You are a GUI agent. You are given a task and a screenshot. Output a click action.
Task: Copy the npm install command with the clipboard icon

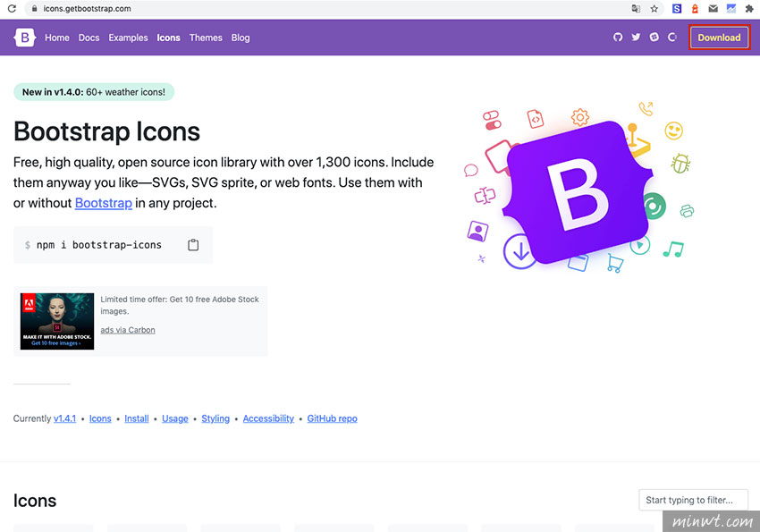(193, 245)
